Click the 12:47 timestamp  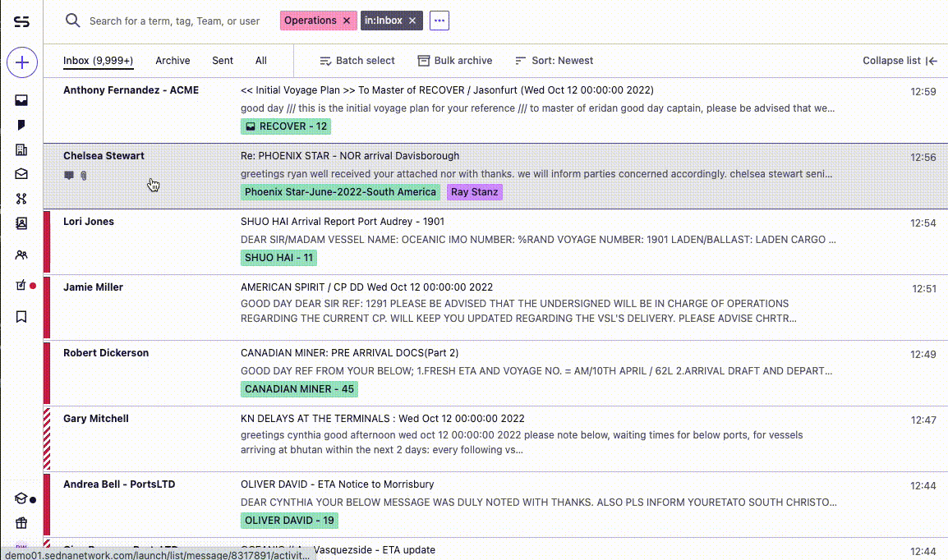923,420
